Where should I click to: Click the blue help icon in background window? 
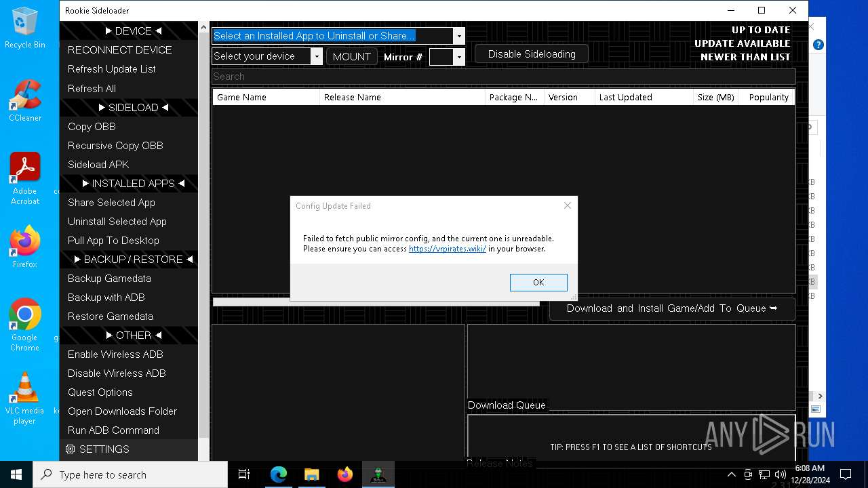pos(818,45)
